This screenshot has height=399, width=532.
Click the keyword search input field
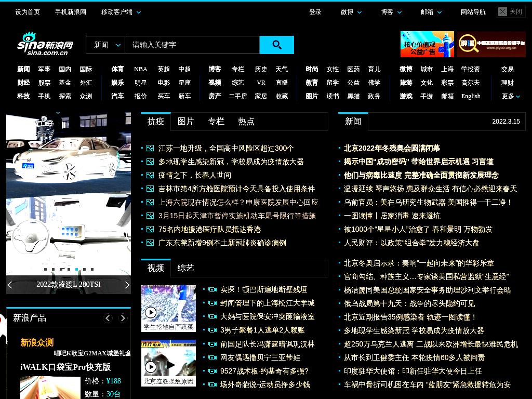pyautogui.click(x=192, y=45)
